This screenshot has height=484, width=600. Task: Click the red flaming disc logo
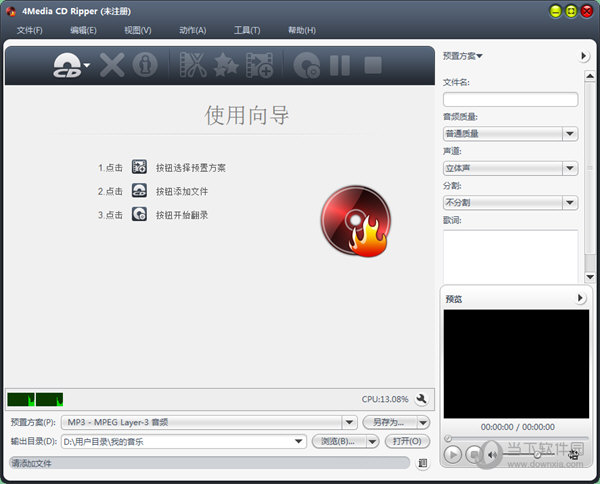point(356,221)
